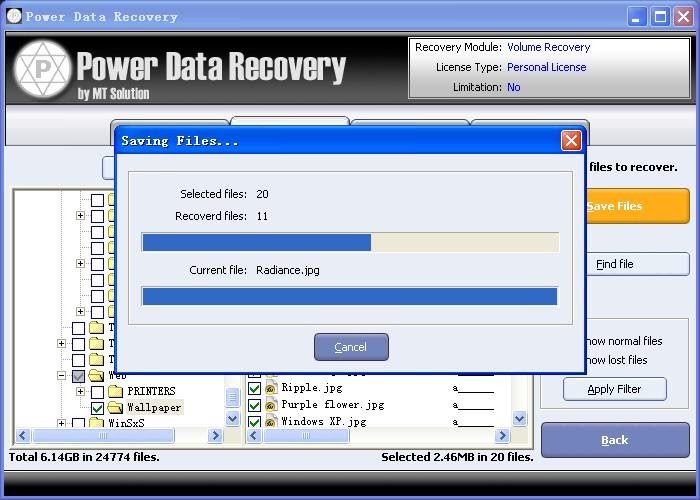
Task: Click the file list's scroll-left arrow
Action: coord(254,435)
